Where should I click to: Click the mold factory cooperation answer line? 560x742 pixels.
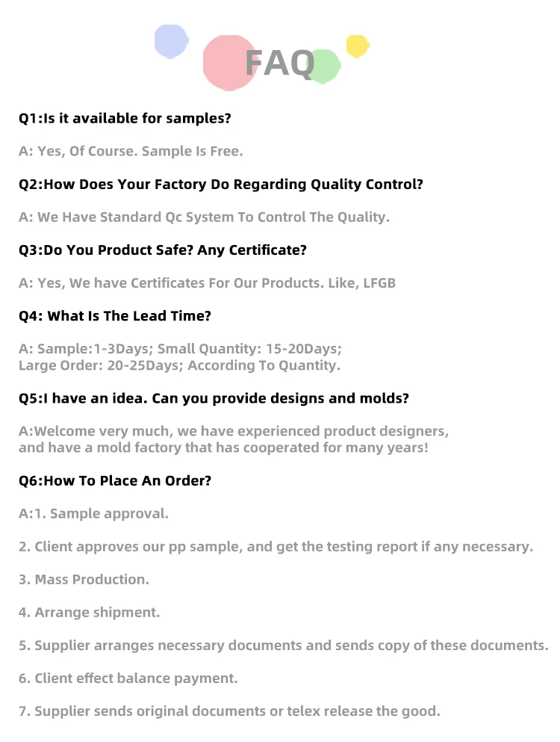(223, 448)
